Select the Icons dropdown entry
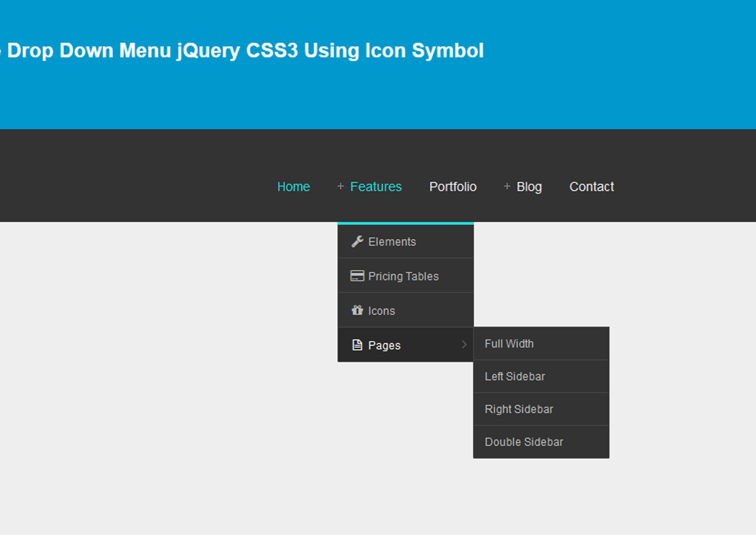Screen dimensions: 756x535 (406, 310)
